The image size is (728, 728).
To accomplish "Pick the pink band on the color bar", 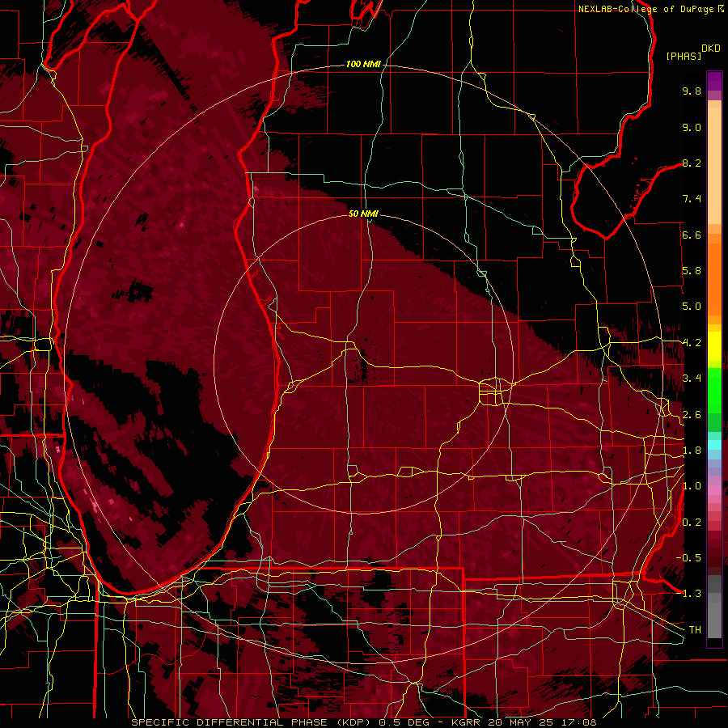I will click(x=714, y=489).
